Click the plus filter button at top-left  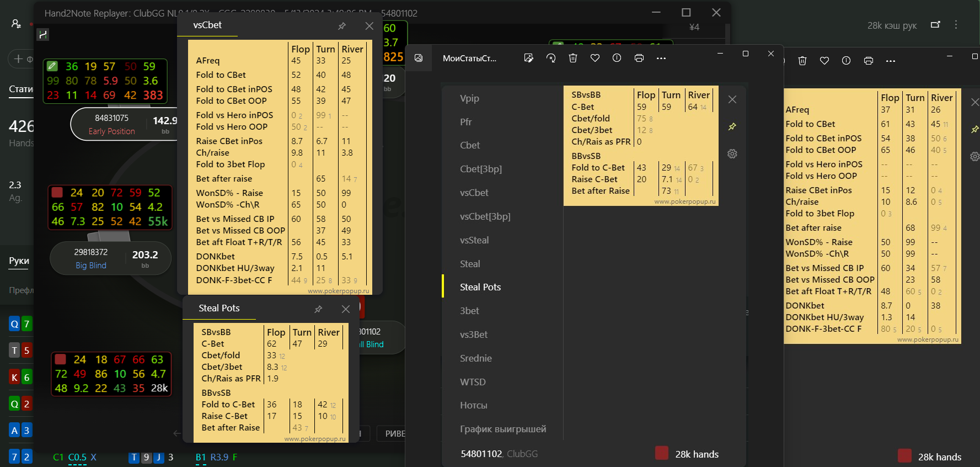[x=22, y=59]
